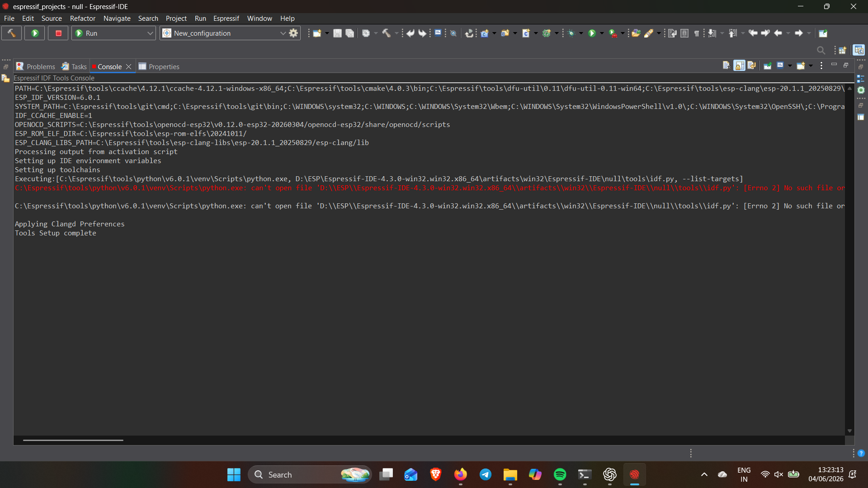The height and width of the screenshot is (488, 868).
Task: Click the Build All hammer icon
Action: pos(387,33)
